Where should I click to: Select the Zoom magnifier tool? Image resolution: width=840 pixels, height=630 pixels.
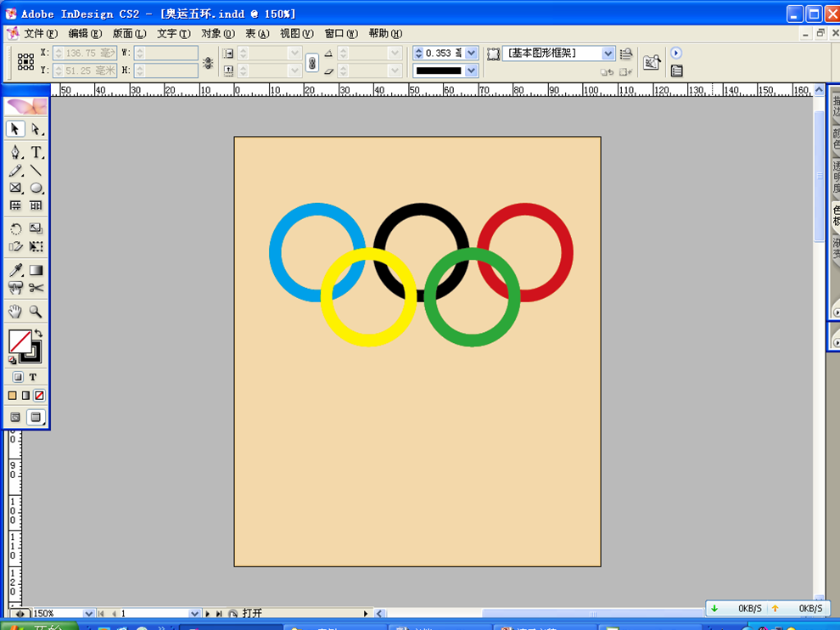pos(36,312)
